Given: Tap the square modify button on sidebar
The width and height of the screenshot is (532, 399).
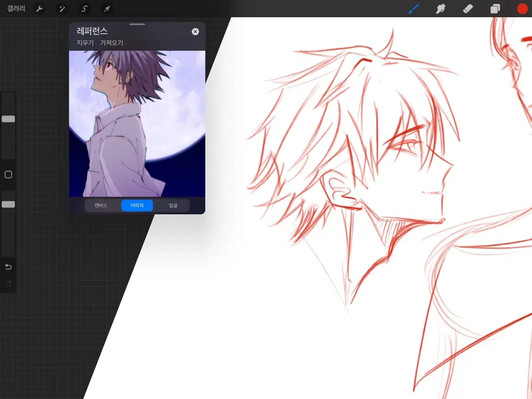Looking at the screenshot, I should click(x=8, y=175).
